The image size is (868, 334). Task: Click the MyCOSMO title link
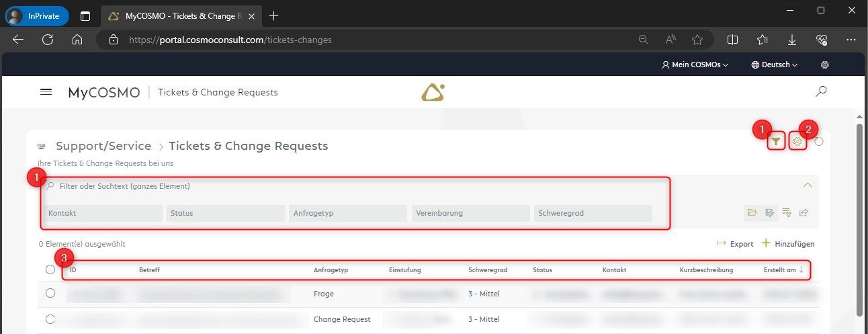click(x=104, y=92)
